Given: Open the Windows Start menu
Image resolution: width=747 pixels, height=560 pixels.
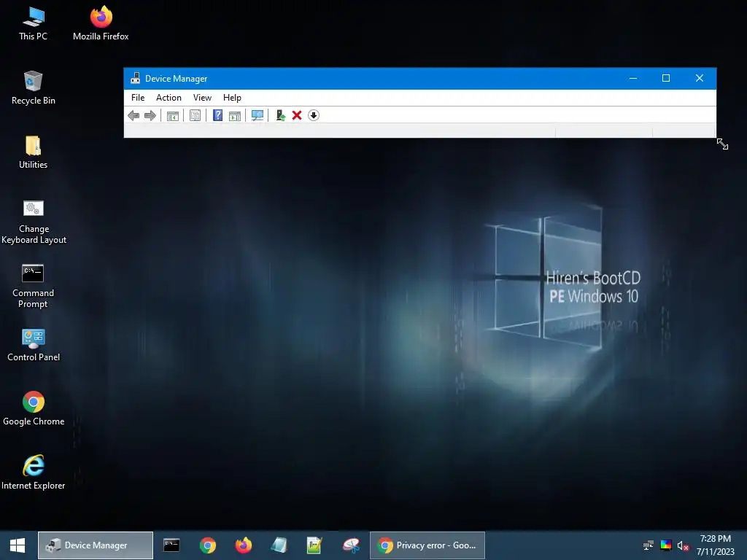Looking at the screenshot, I should click(18, 545).
